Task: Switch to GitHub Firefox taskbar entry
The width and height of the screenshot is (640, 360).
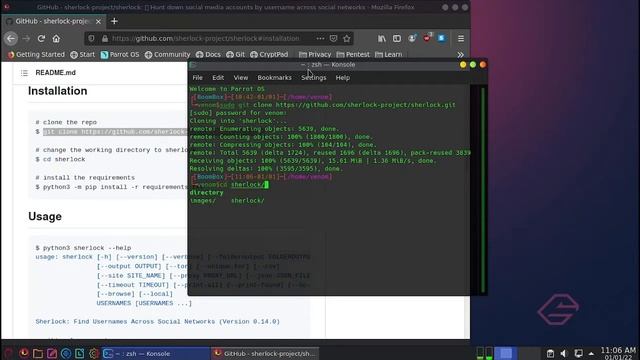Action: [x=265, y=353]
